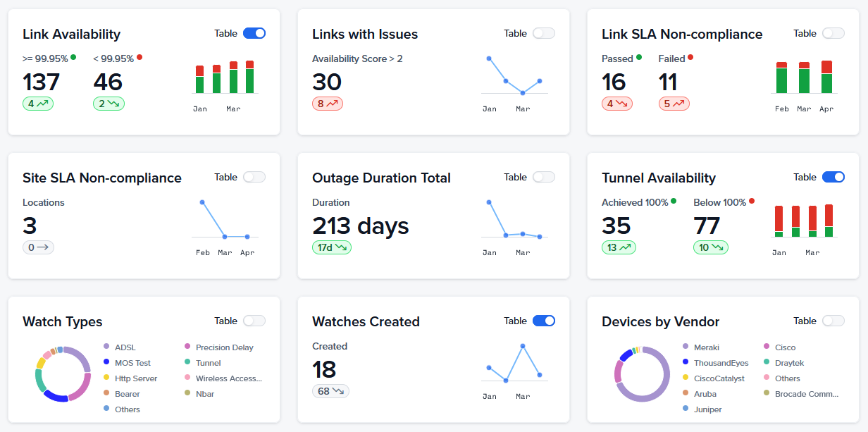
Task: Click the Watch Types donut chart
Action: click(x=63, y=374)
